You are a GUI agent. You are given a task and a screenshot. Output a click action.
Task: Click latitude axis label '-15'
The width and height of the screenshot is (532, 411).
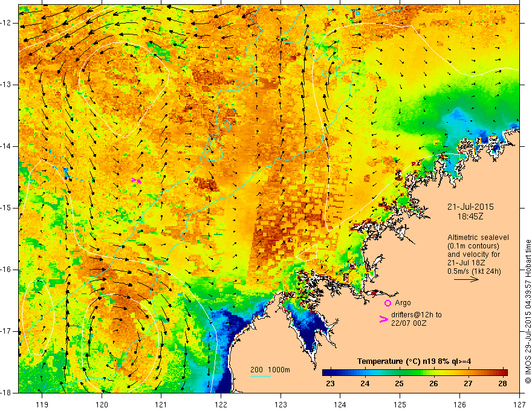(x=7, y=208)
